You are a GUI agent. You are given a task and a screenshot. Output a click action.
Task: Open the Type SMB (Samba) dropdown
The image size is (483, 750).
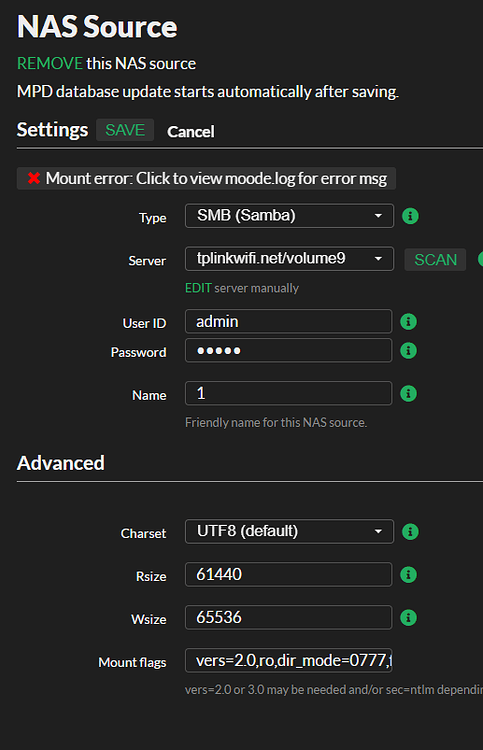click(289, 216)
